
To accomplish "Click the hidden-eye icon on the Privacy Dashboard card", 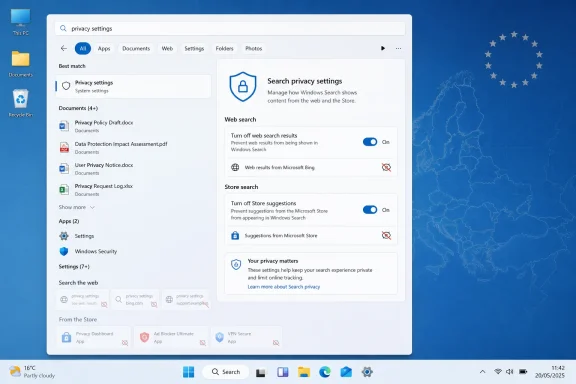I will coord(125,343).
